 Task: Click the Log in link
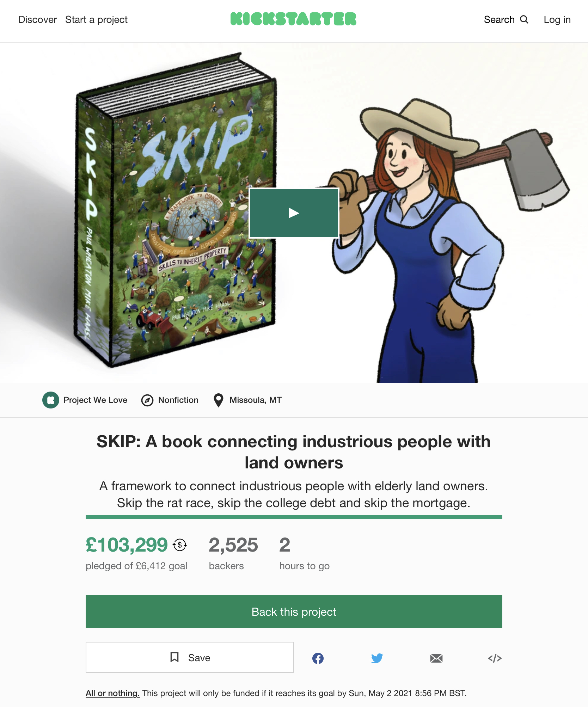tap(557, 19)
